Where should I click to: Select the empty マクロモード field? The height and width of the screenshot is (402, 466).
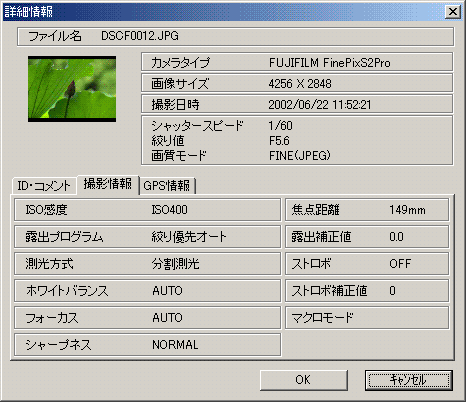point(367,318)
